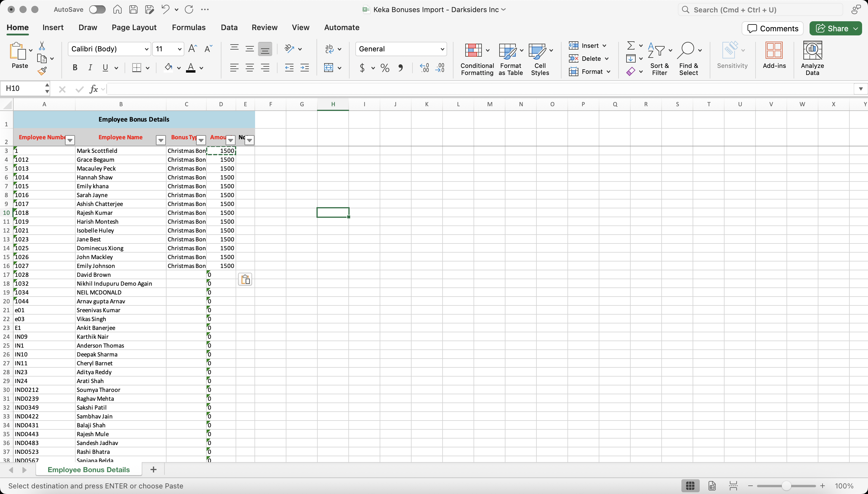868x494 pixels.
Task: Open the font name dropdown
Action: click(x=147, y=49)
